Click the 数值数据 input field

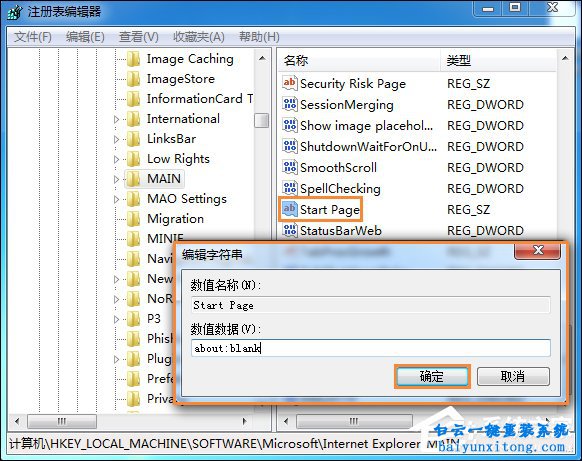371,348
